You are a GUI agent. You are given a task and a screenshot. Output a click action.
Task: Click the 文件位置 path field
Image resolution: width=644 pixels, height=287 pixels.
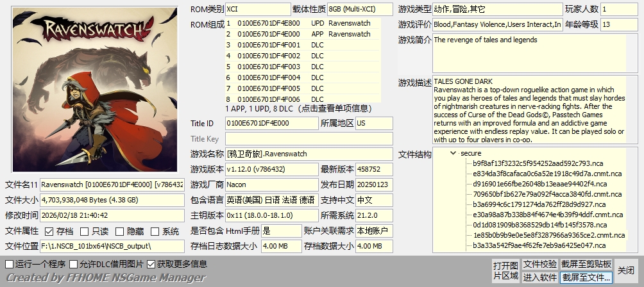point(112,246)
